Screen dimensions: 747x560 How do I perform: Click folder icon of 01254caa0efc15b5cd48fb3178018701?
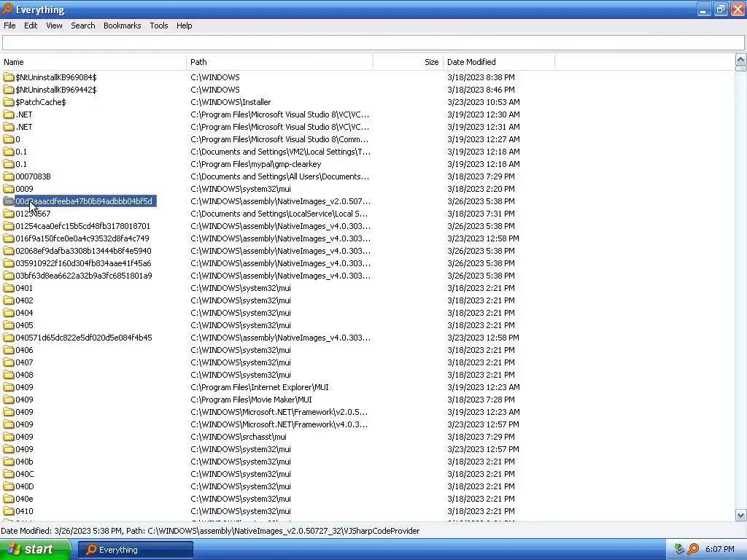point(9,226)
